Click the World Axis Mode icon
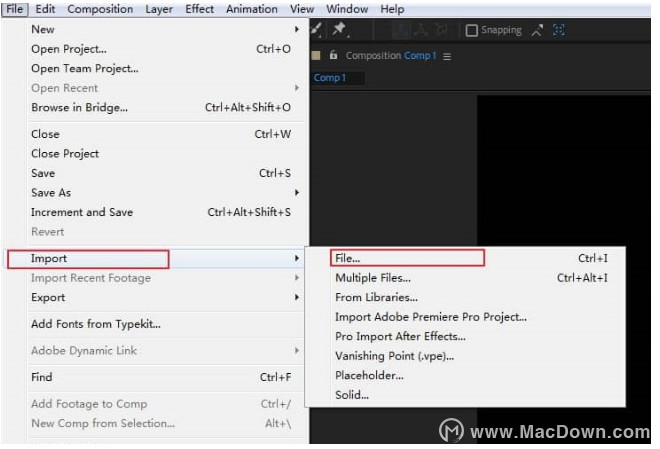Viewport: 660px width, 449px height. coord(421,30)
